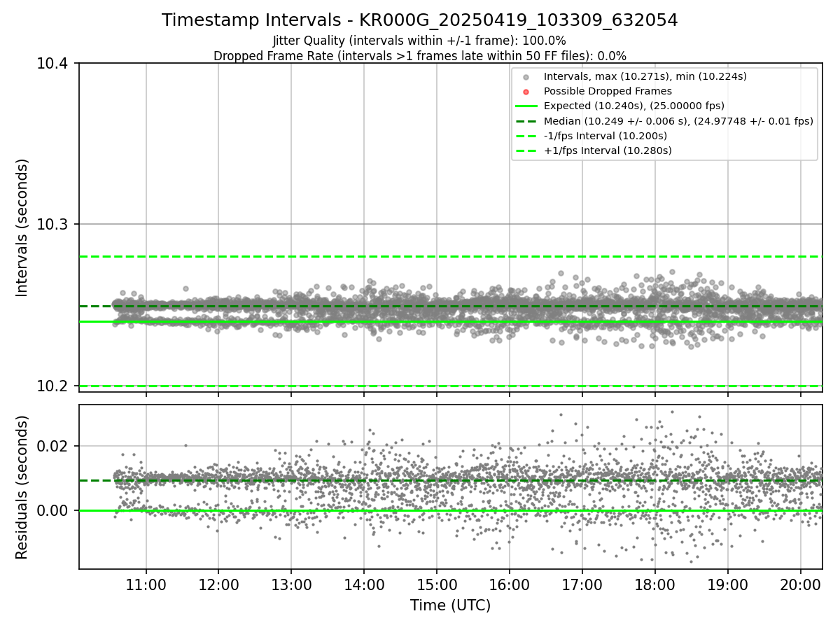The height and width of the screenshot is (630, 840).
Task: Click the red dot marker in the legend
Action: click(x=526, y=92)
